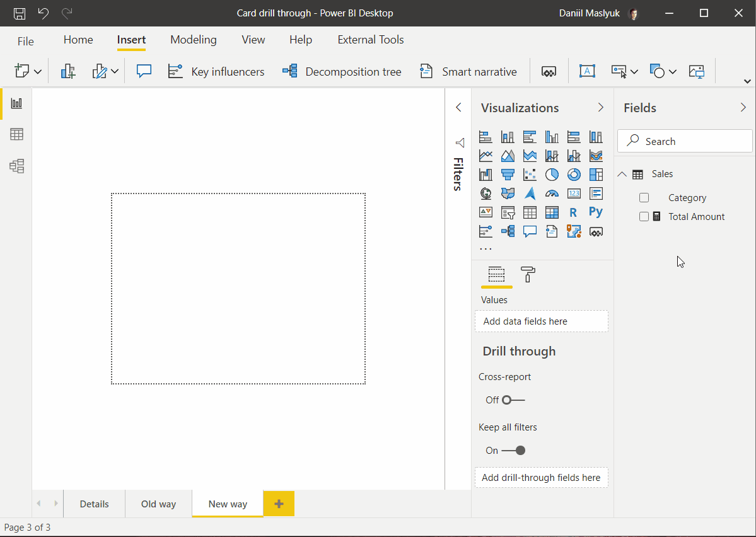The image size is (756, 537).
Task: Open the New page dropdown arrow
Action: [38, 72]
